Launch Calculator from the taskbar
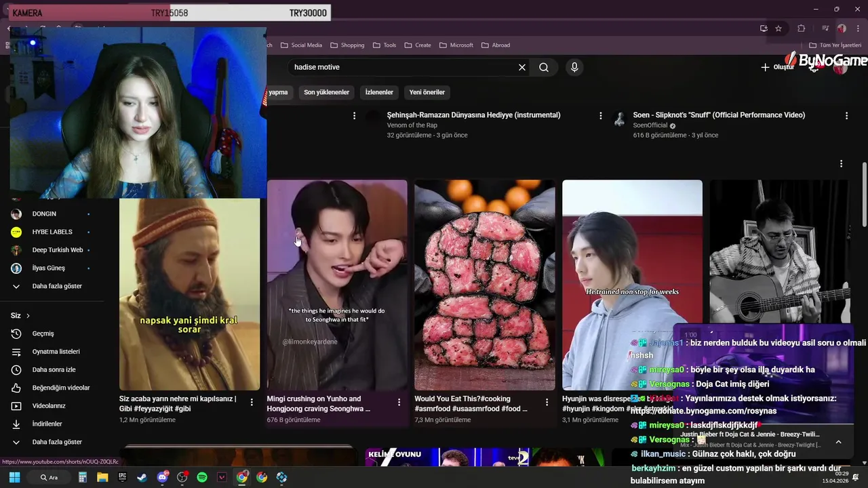Image resolution: width=868 pixels, height=488 pixels. (x=83, y=477)
